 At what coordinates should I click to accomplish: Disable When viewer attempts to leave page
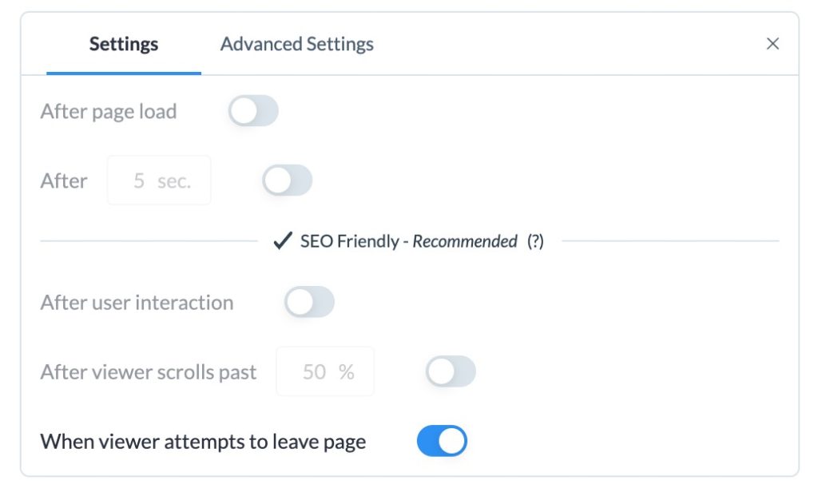coord(443,440)
